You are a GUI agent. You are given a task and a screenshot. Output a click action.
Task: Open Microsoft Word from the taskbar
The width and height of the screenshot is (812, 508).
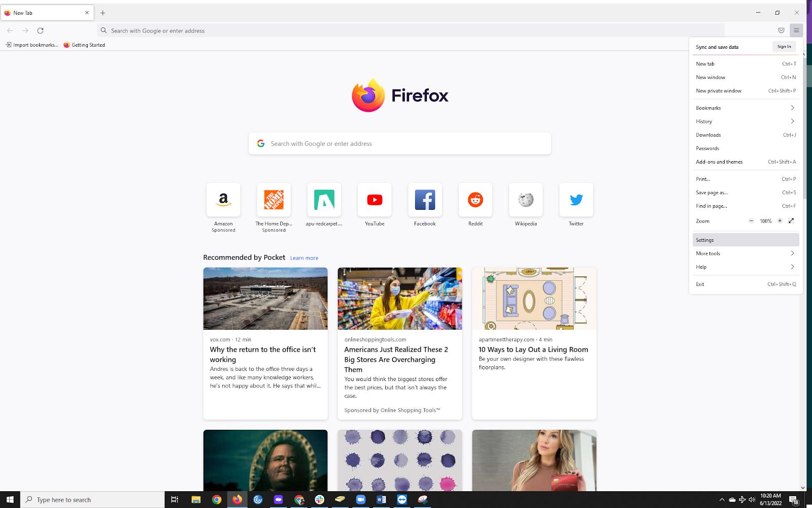[x=381, y=499]
